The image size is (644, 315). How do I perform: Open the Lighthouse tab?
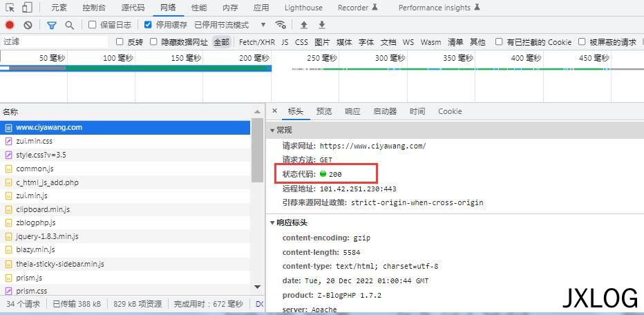tap(303, 8)
